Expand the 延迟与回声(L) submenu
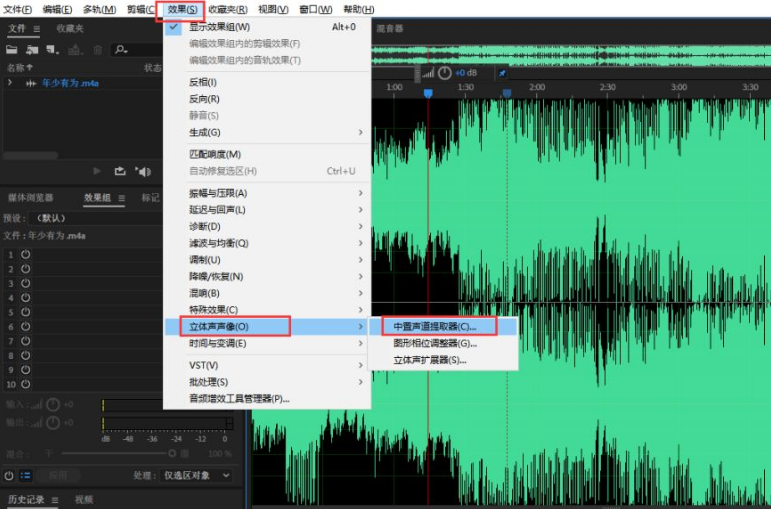The width and height of the screenshot is (771, 509). (267, 210)
